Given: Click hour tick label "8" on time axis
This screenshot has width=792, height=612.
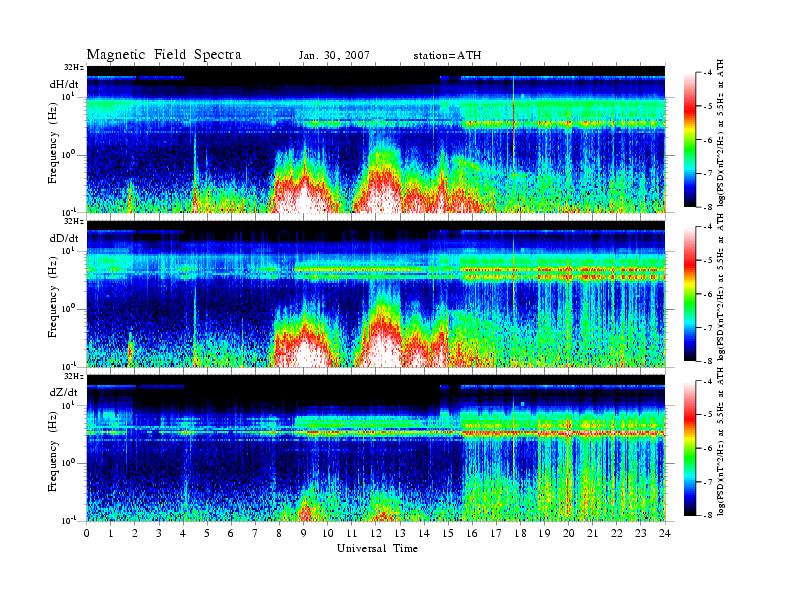Looking at the screenshot, I should coord(279,533).
